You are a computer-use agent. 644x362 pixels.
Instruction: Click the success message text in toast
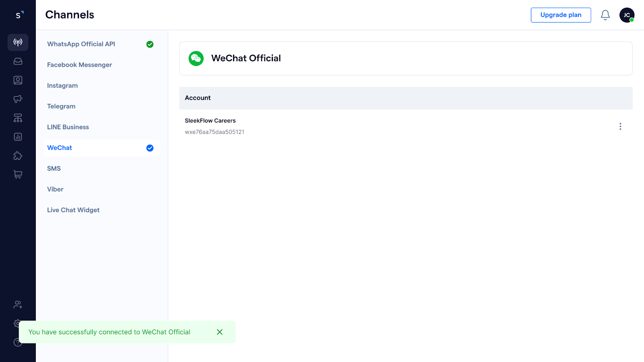(x=109, y=332)
